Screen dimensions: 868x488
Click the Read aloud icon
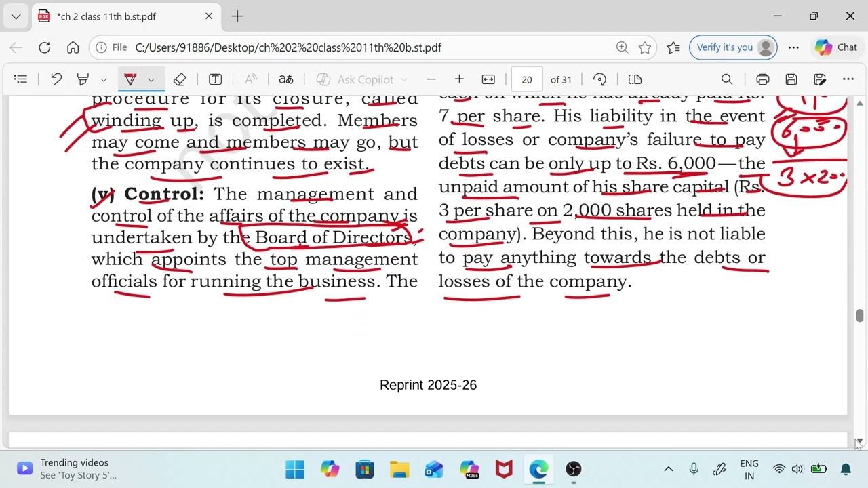tap(251, 79)
